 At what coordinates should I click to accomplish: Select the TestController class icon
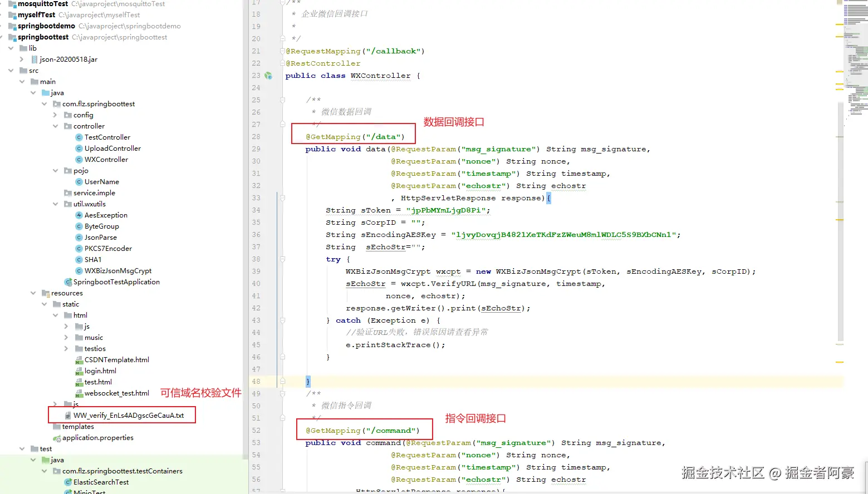(x=79, y=137)
